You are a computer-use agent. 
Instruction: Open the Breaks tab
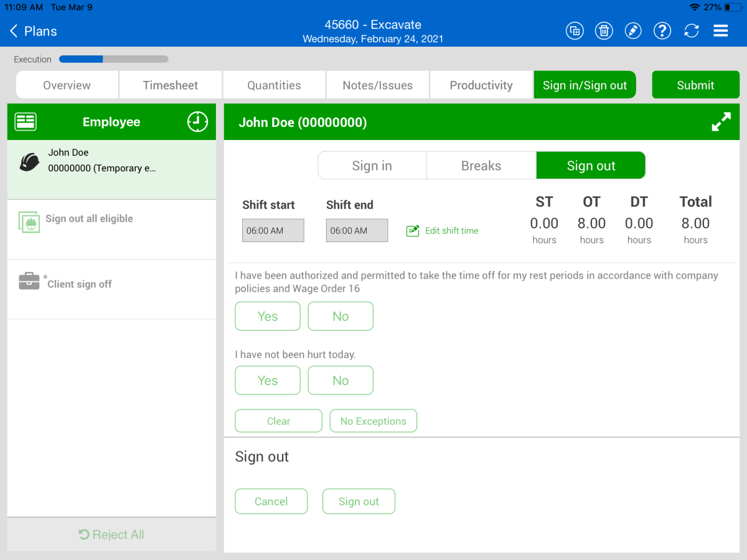tap(481, 166)
